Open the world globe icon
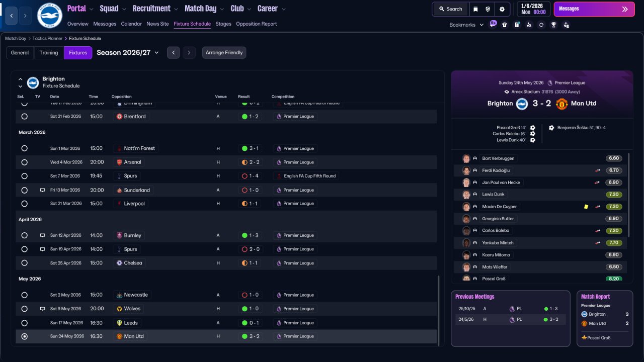Viewport: 644px width, 362px height. (x=488, y=9)
